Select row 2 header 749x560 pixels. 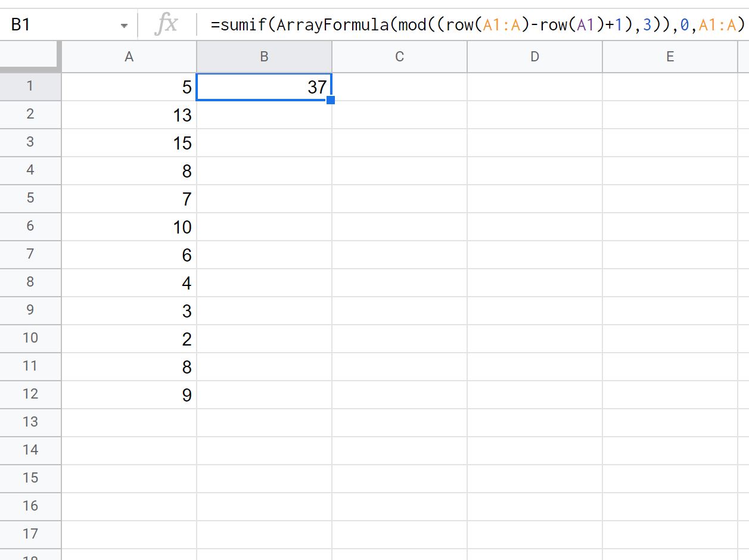click(x=30, y=115)
